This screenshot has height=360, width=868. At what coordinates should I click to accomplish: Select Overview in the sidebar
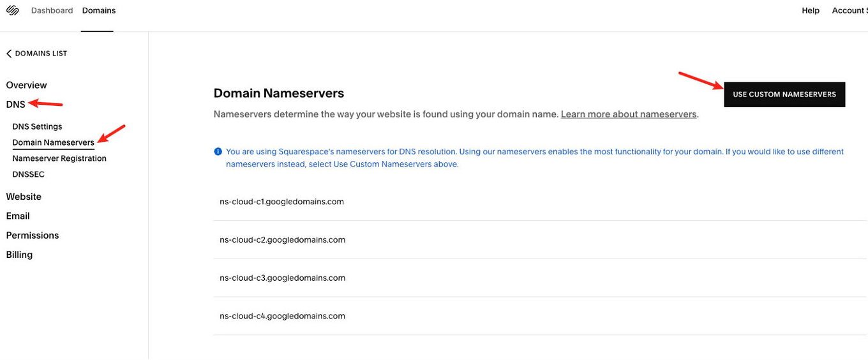pos(27,85)
